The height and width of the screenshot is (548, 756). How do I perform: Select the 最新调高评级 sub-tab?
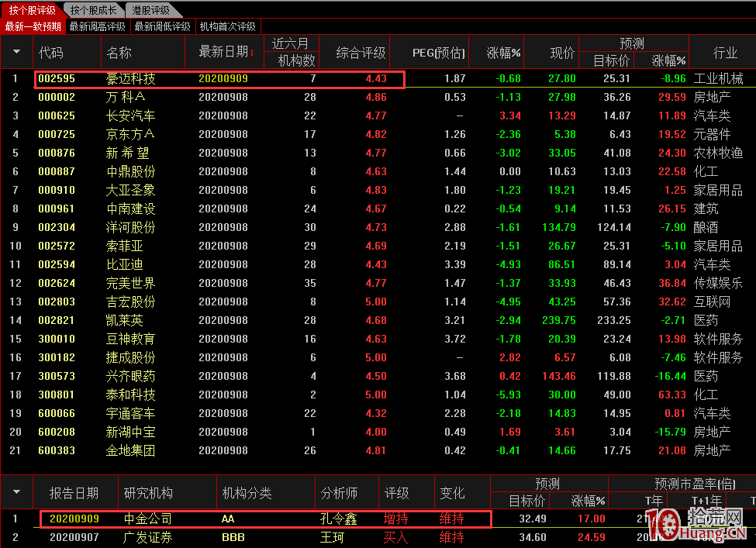click(98, 26)
